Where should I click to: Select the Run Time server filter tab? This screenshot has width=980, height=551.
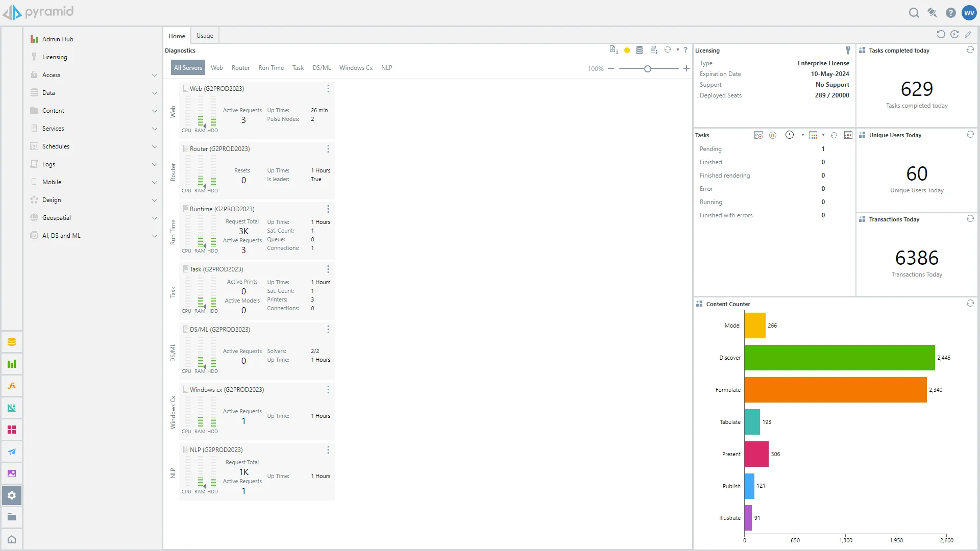[271, 68]
